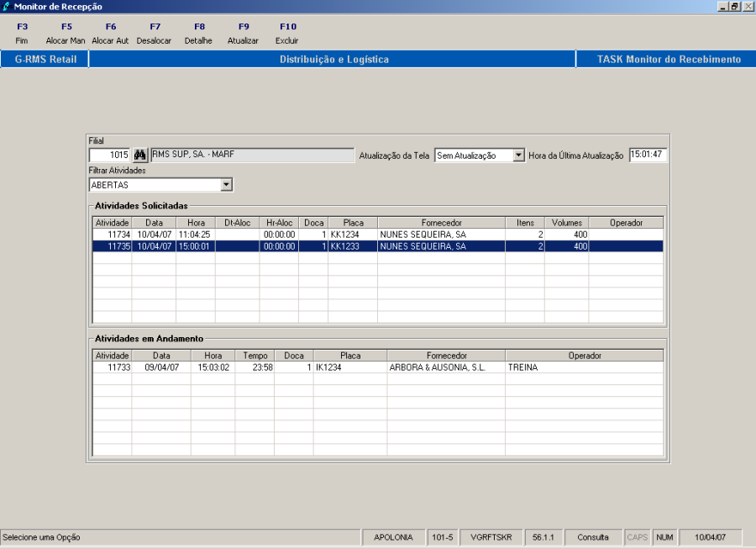Click the Filial input field with 1015
Screen dimensions: 756x549
point(109,155)
